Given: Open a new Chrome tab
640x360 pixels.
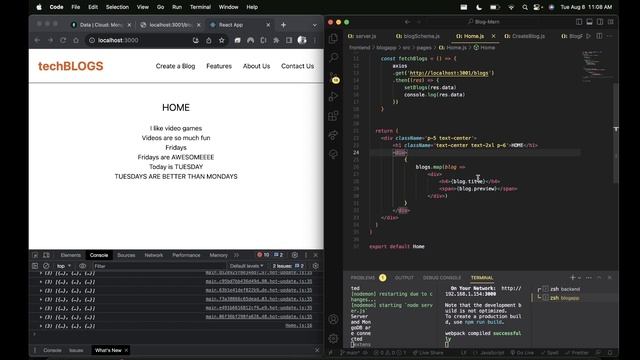Looking at the screenshot, I should click(283, 25).
